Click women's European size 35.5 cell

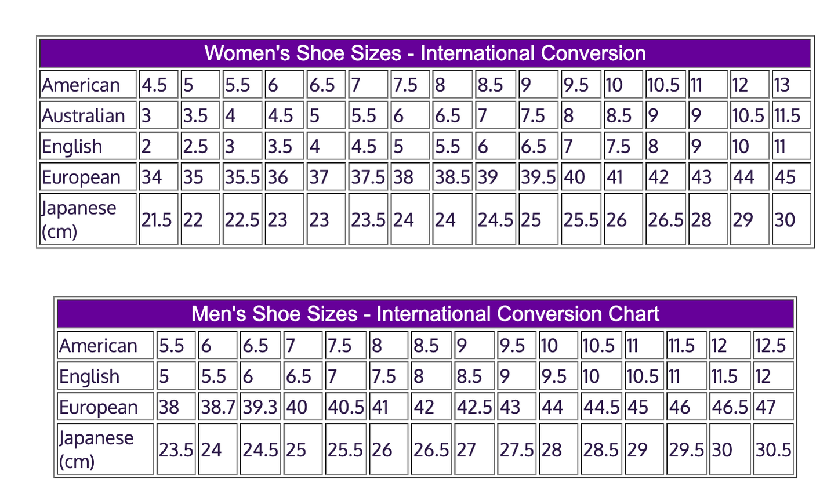point(242,177)
